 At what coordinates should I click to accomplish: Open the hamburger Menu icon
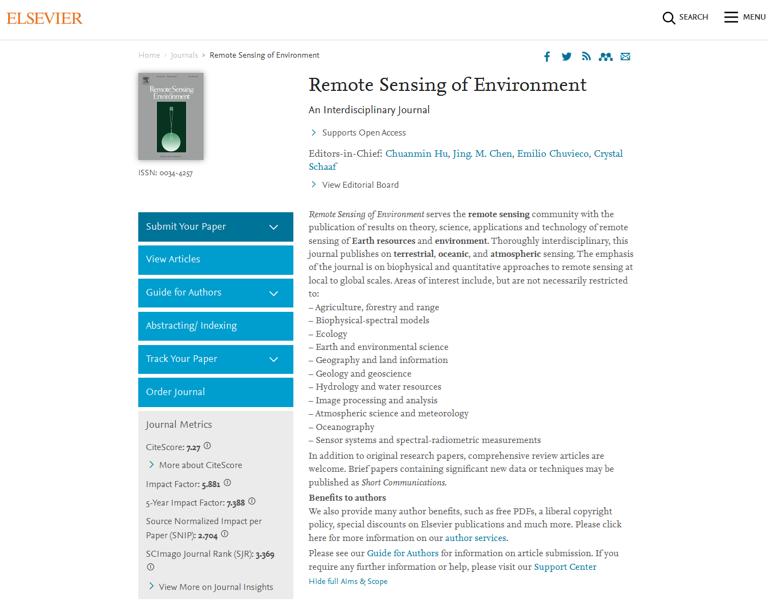pyautogui.click(x=731, y=18)
